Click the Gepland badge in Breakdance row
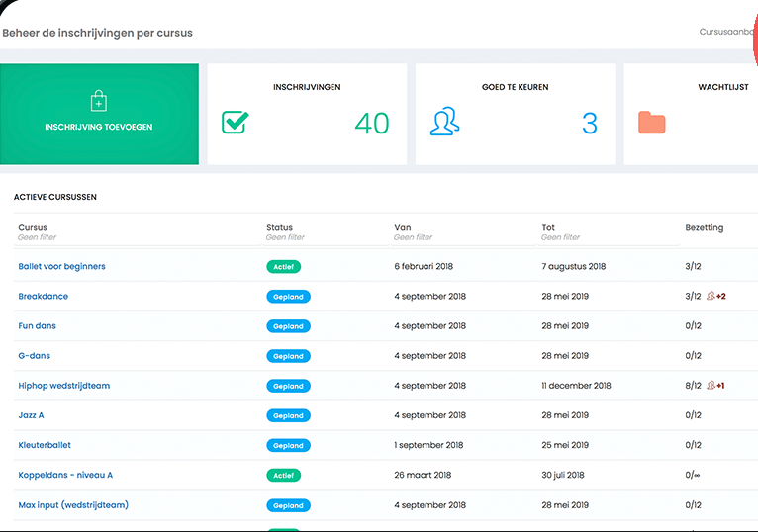The height and width of the screenshot is (532, 758). [x=289, y=297]
